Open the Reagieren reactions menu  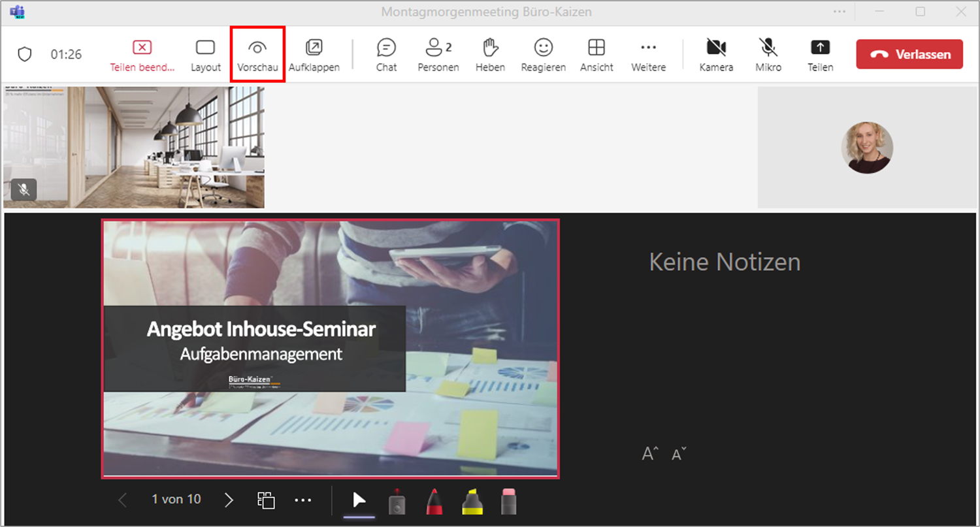(543, 55)
